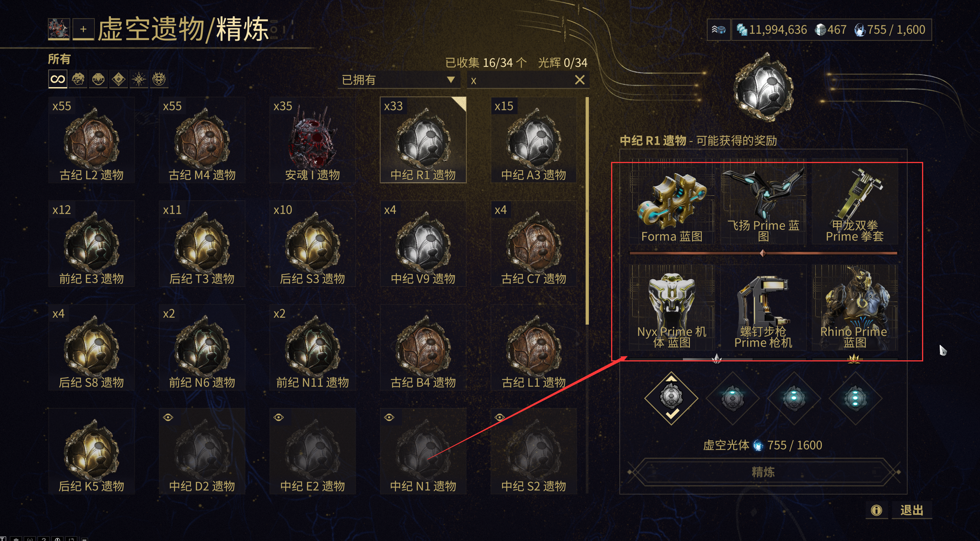980x541 pixels.
Task: Select the infinity all-relics filter icon
Action: 58,79
